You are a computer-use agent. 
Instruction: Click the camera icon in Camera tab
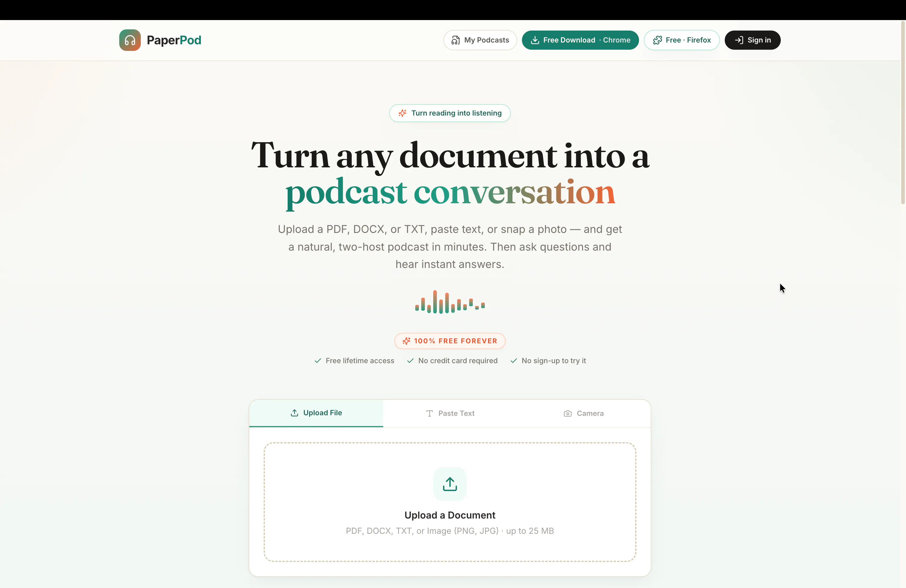pyautogui.click(x=567, y=413)
